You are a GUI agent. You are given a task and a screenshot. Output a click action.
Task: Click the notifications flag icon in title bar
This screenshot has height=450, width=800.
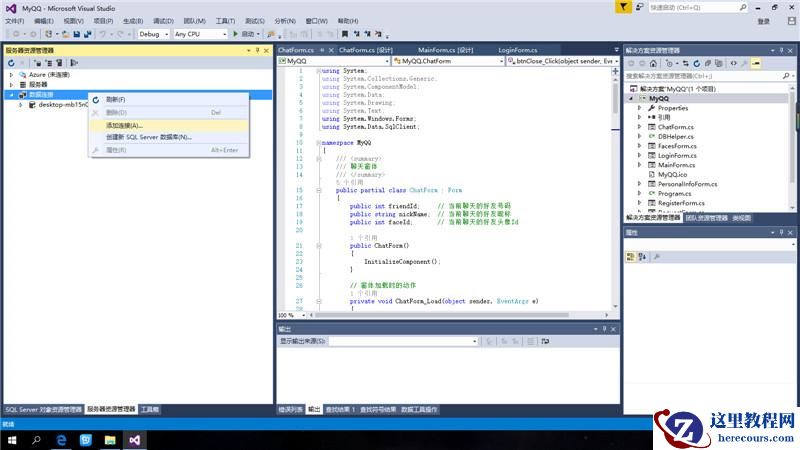(x=623, y=7)
